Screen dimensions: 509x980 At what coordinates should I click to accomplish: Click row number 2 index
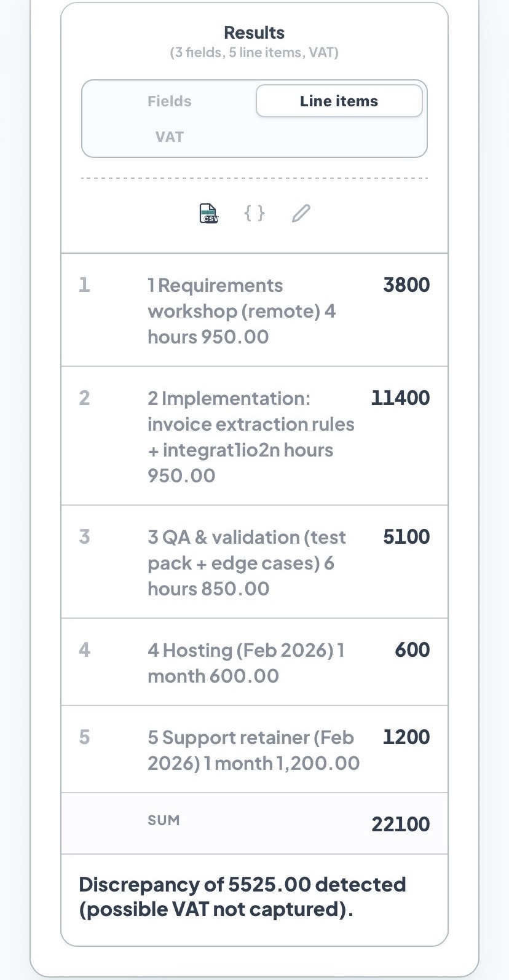84,398
